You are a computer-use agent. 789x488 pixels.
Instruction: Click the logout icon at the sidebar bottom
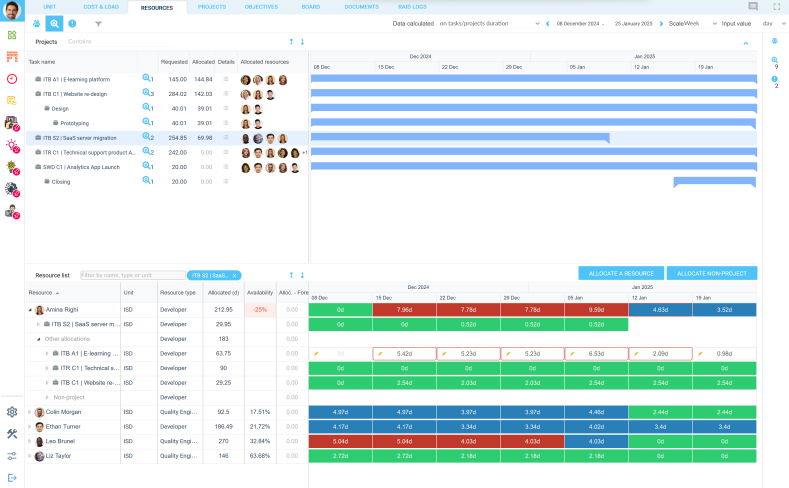click(12, 477)
